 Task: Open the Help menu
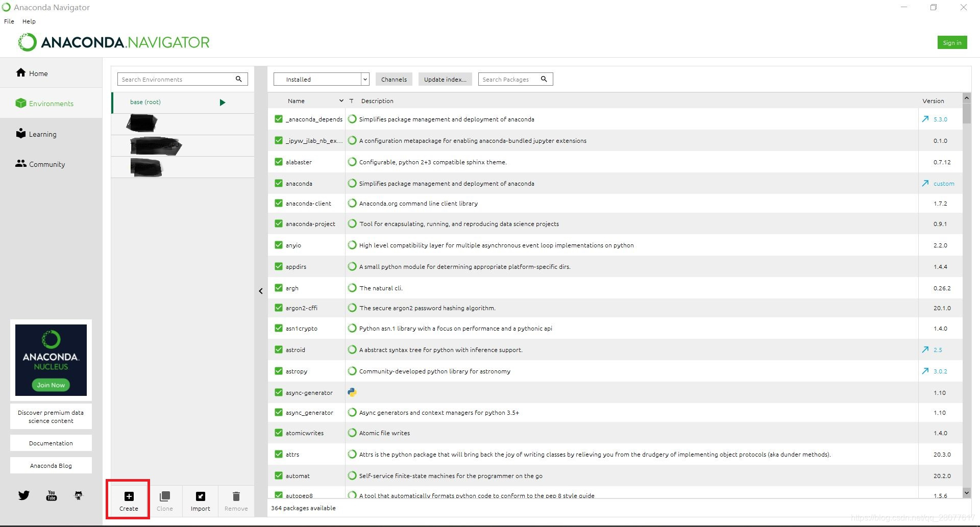(29, 21)
